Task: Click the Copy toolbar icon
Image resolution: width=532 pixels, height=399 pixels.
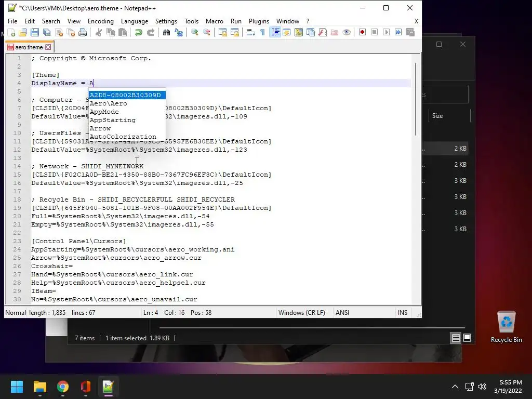Action: 111,32
